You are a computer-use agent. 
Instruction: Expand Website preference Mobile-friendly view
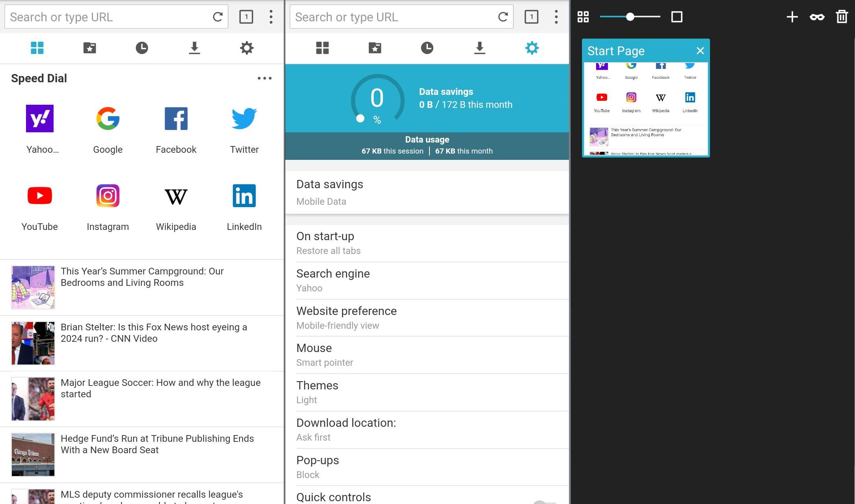point(427,317)
